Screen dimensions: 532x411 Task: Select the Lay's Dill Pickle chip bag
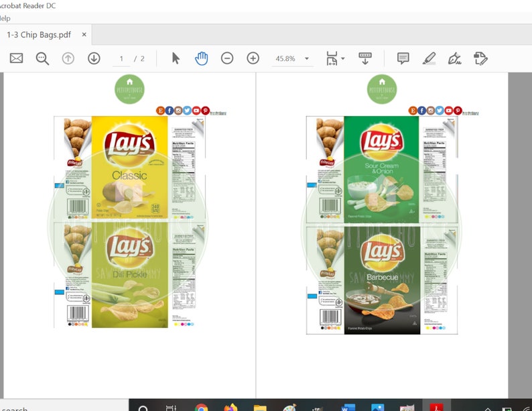(x=129, y=276)
